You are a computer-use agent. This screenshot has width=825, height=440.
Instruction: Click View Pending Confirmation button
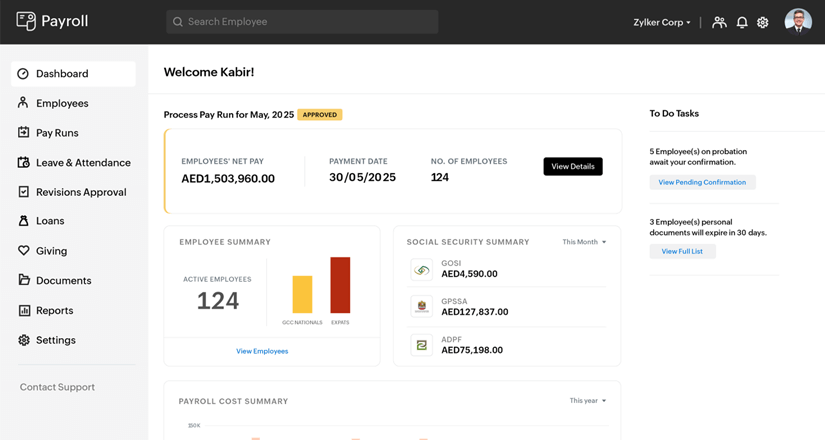coord(702,183)
